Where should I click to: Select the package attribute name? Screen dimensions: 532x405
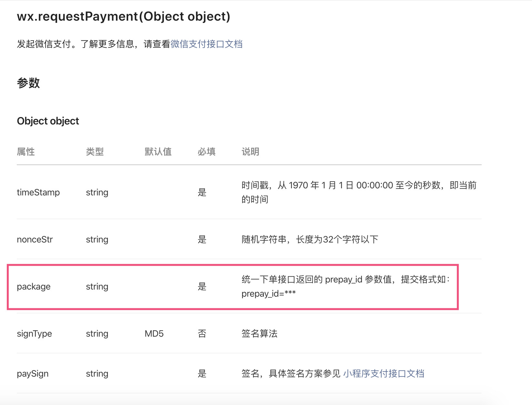tap(34, 286)
